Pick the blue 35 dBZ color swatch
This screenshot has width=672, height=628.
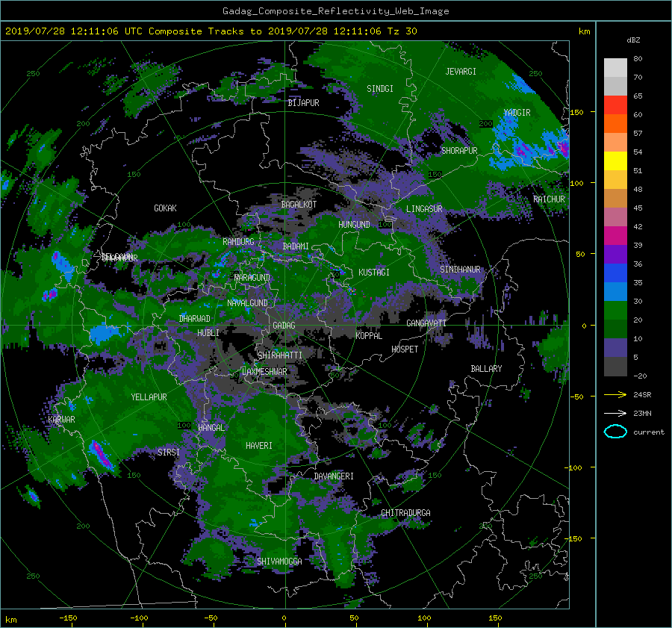[x=615, y=273]
